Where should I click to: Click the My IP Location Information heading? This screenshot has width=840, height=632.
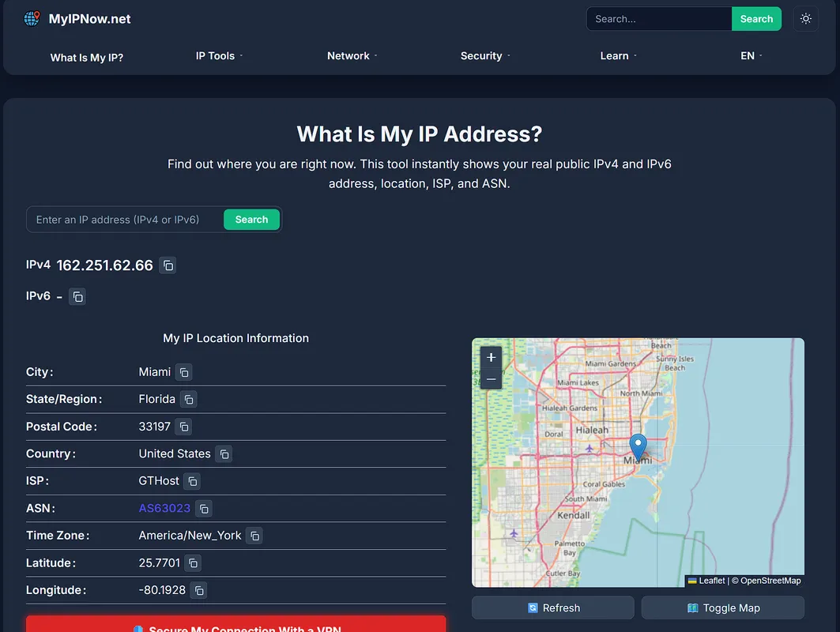tap(235, 338)
